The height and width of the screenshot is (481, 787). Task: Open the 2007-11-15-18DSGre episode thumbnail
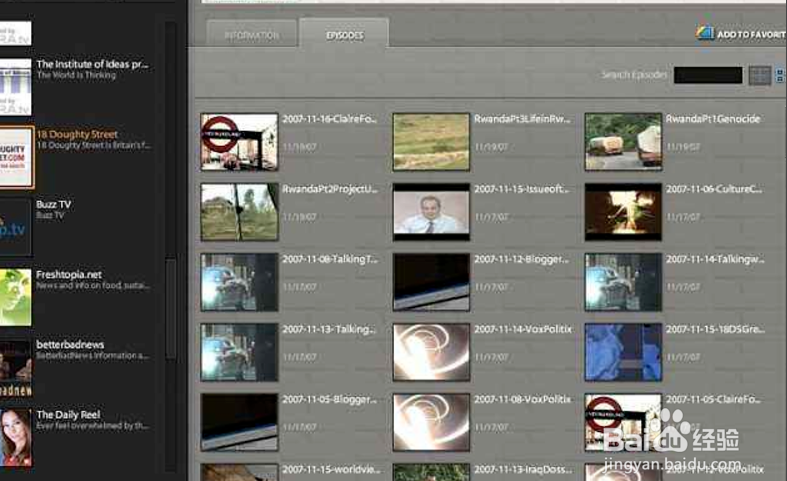point(623,352)
